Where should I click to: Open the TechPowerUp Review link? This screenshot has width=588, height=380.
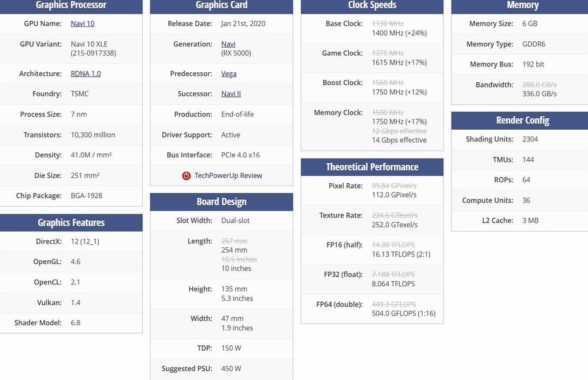click(228, 176)
